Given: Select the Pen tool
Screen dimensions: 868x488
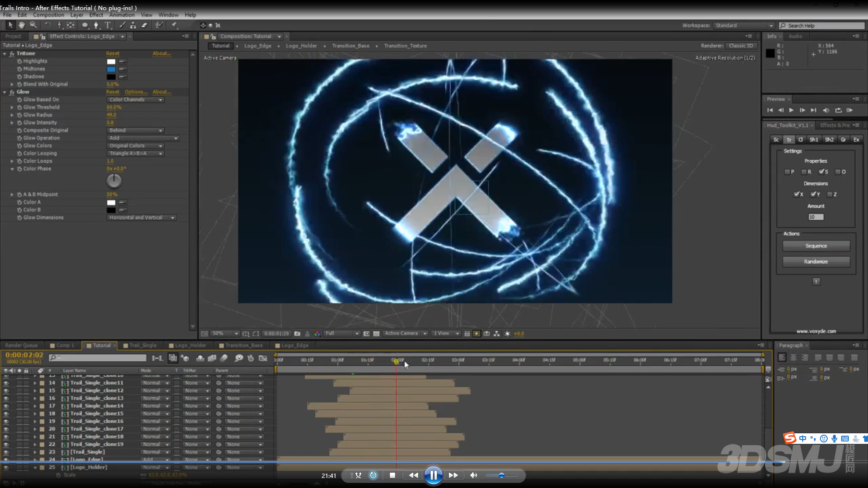Looking at the screenshot, I should (96, 25).
